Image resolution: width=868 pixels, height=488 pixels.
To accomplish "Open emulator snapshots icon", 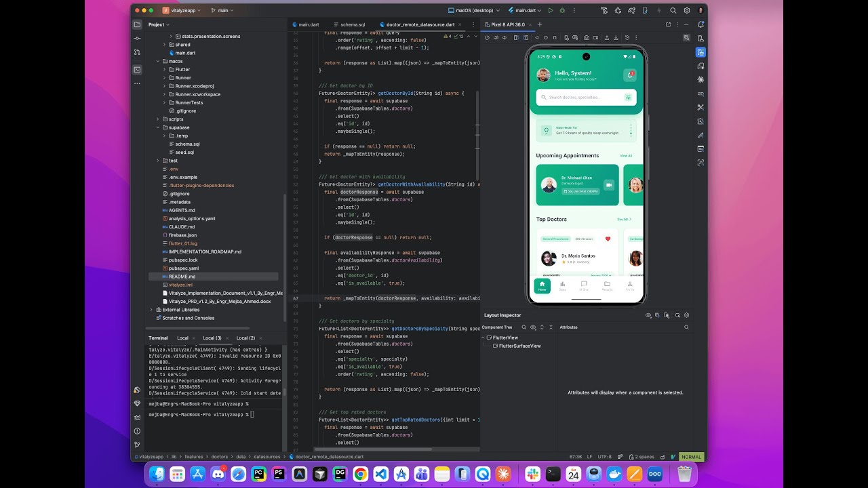I will [x=627, y=38].
